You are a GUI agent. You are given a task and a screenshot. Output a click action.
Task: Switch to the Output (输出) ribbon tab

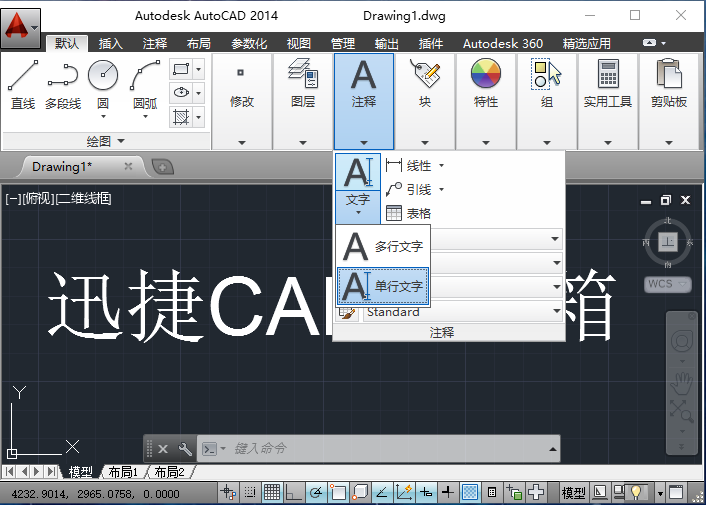click(x=387, y=44)
